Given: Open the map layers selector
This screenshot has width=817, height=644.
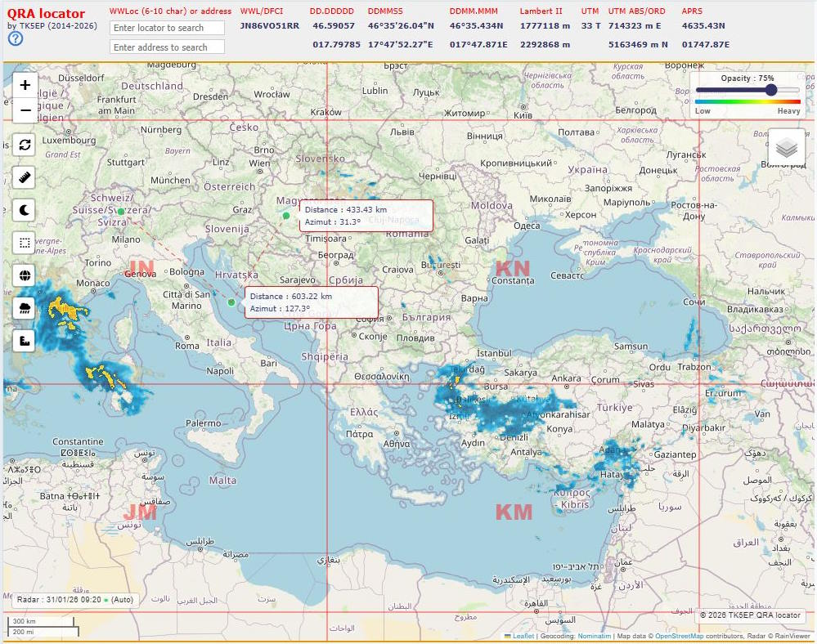Looking at the screenshot, I should click(786, 148).
